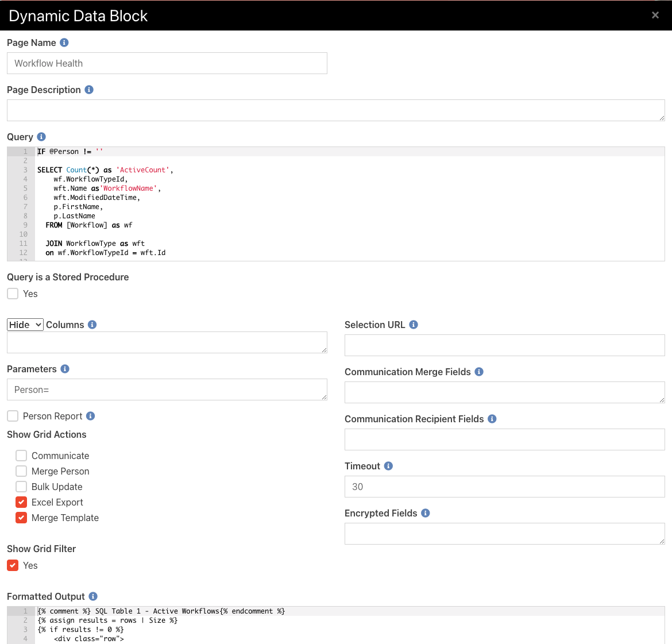Close the Dynamic Data Block dialog

pyautogui.click(x=655, y=16)
